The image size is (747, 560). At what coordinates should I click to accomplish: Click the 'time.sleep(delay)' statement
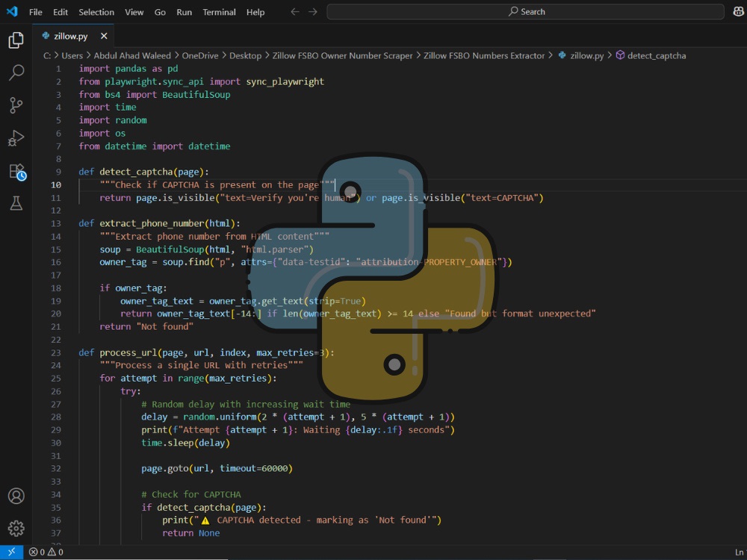185,442
